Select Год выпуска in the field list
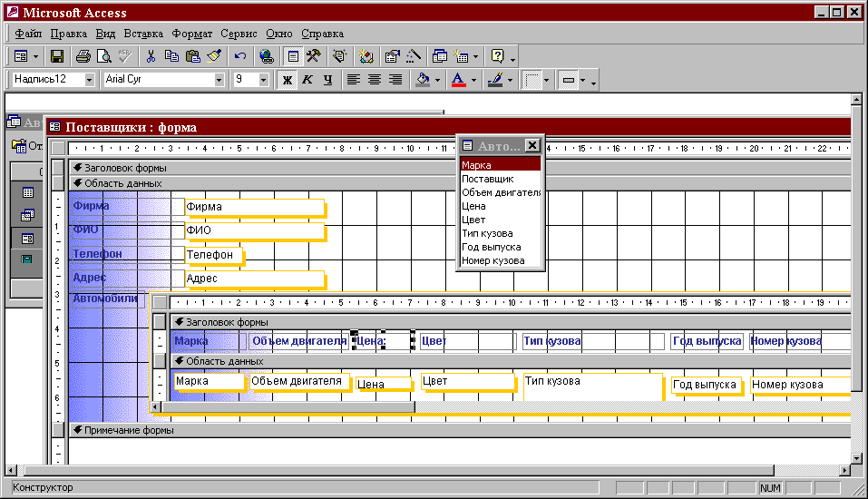The image size is (868, 499). pyautogui.click(x=500, y=247)
